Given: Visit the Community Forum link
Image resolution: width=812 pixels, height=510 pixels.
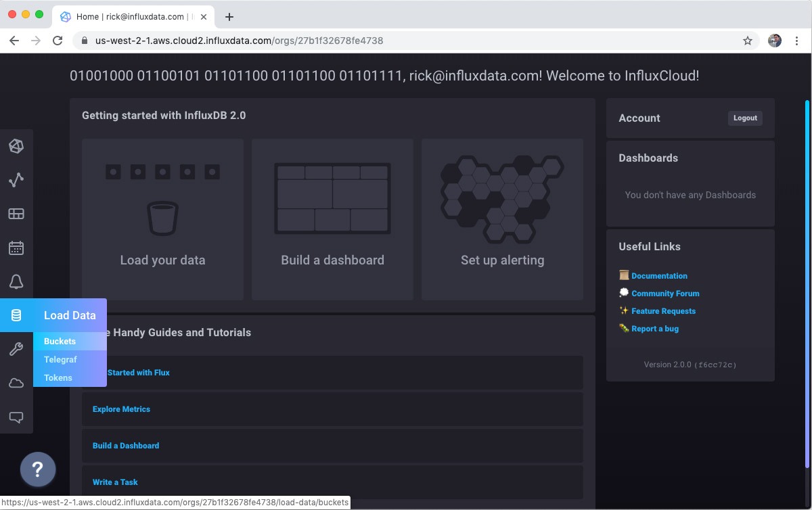Looking at the screenshot, I should coord(665,293).
